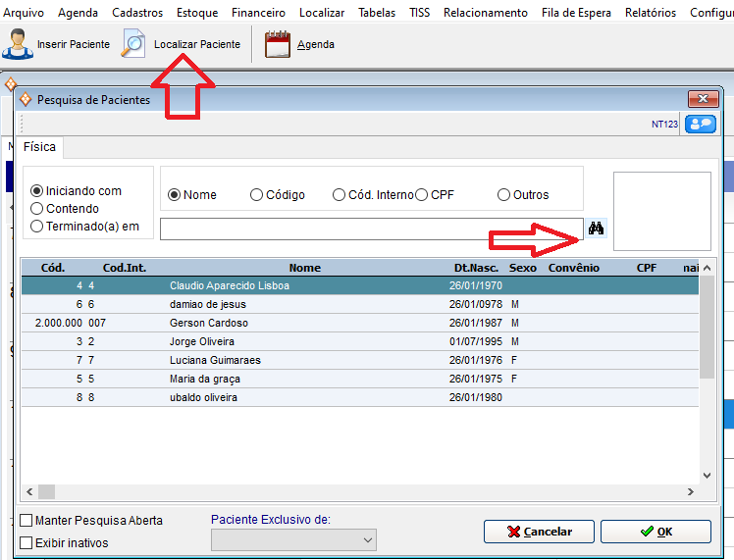Click the binoculars search icon

[597, 229]
